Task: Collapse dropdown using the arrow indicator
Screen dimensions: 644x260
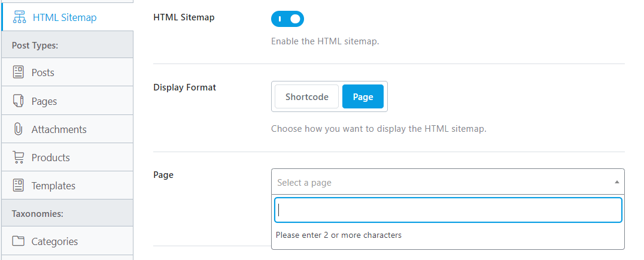Action: (616, 182)
